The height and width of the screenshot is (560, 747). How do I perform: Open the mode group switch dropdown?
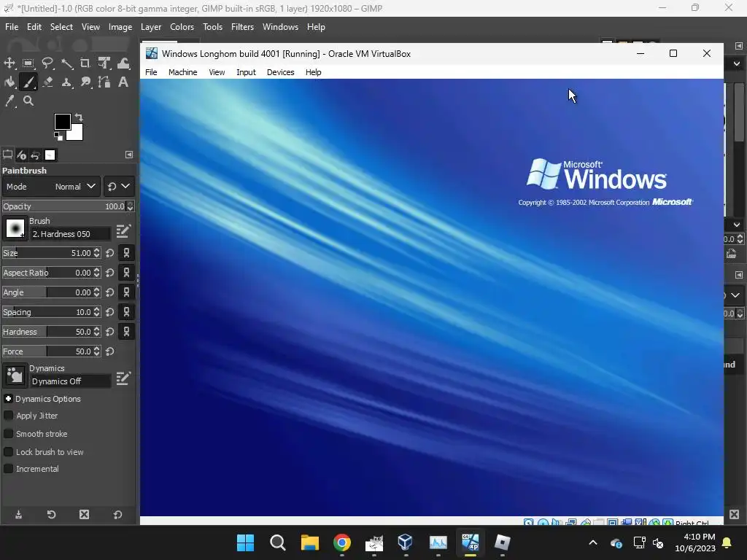(x=119, y=187)
